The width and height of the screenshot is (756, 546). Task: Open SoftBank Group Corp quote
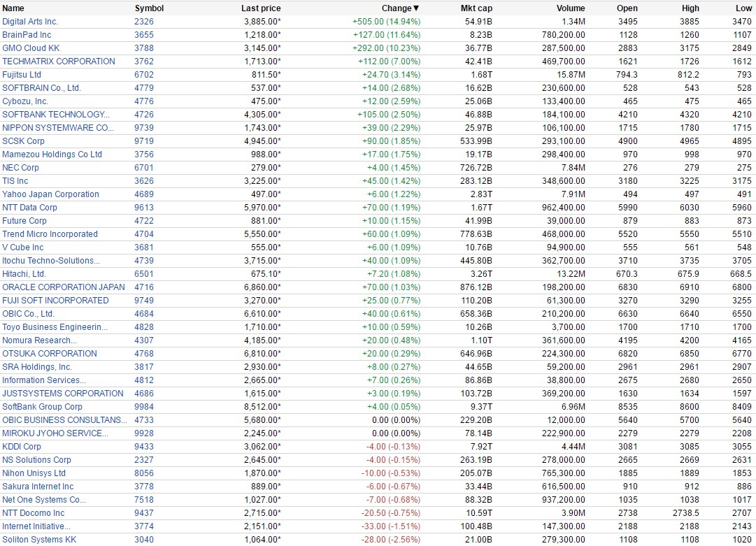42,407
